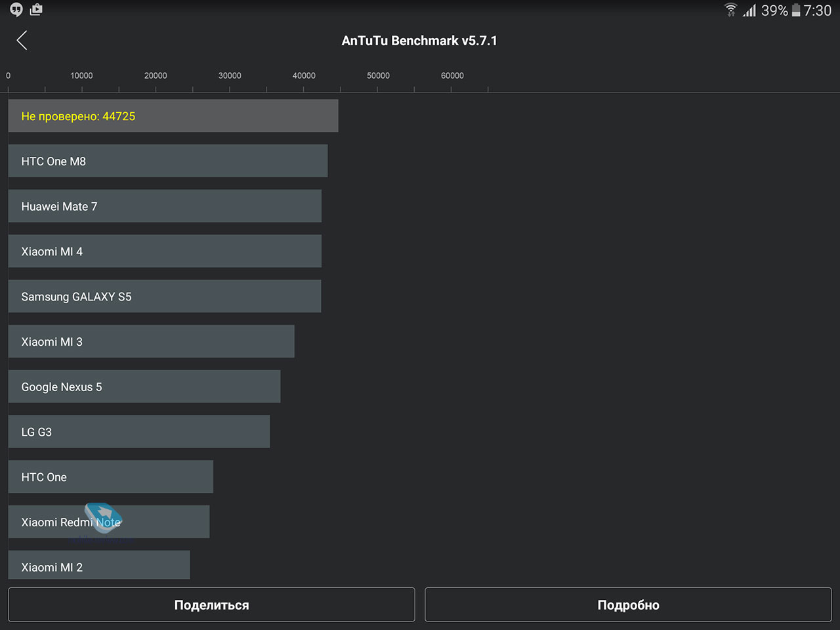Tap the 60000 axis label

tap(452, 75)
